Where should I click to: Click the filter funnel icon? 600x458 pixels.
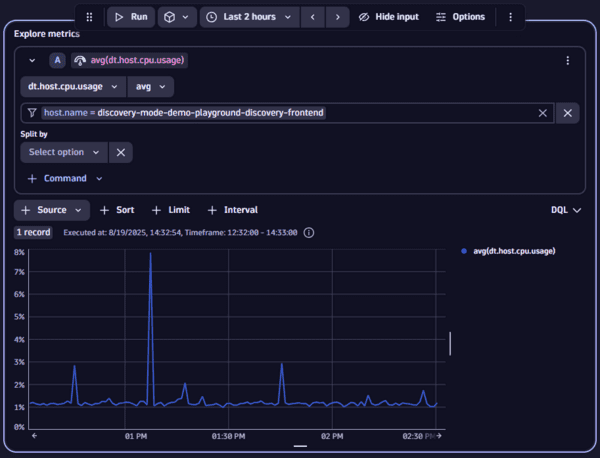32,113
